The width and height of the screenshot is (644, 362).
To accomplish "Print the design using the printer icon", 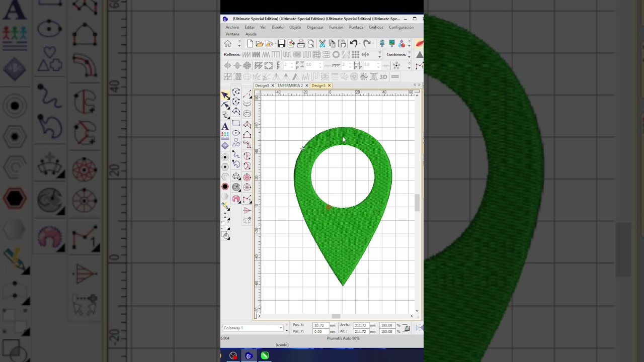I will [301, 44].
